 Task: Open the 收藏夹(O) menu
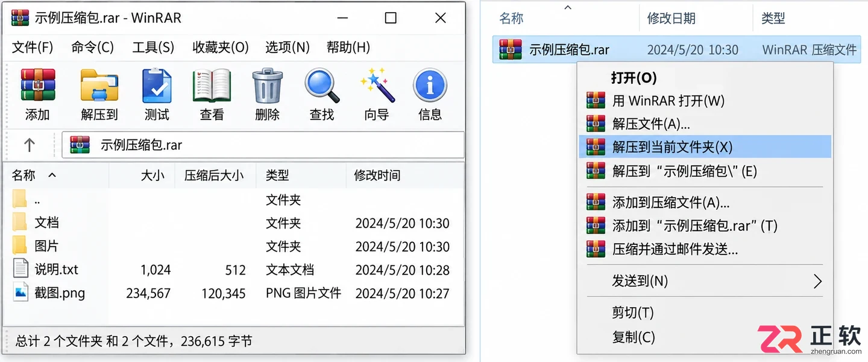click(x=221, y=47)
